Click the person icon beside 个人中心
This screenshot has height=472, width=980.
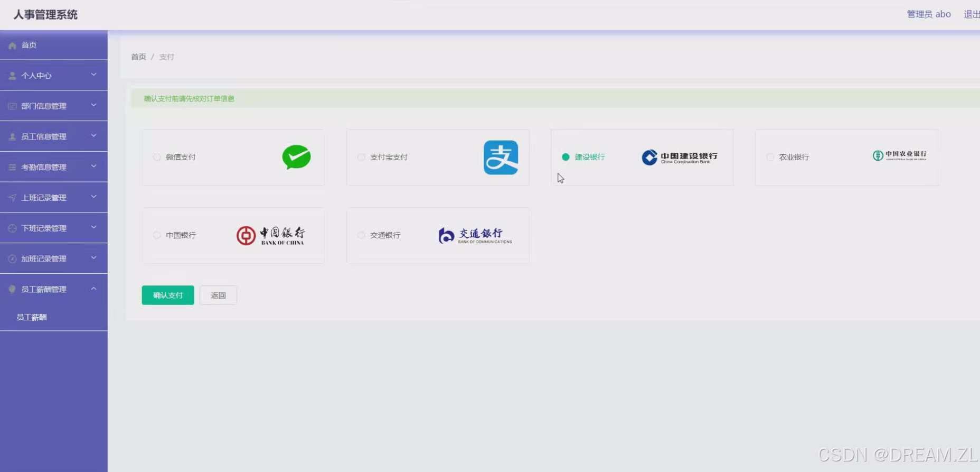click(12, 76)
